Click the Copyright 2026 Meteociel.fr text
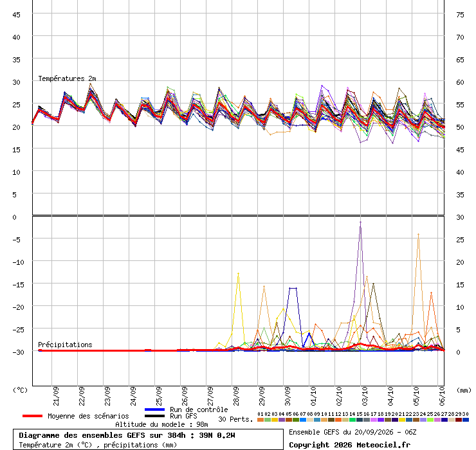The width and height of the screenshot is (476, 450). (x=349, y=445)
